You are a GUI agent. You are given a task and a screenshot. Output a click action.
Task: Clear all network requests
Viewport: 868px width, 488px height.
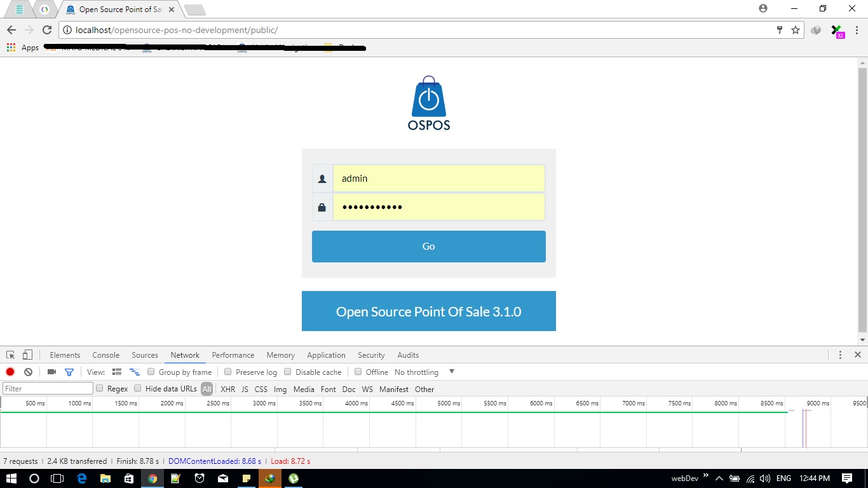click(27, 372)
